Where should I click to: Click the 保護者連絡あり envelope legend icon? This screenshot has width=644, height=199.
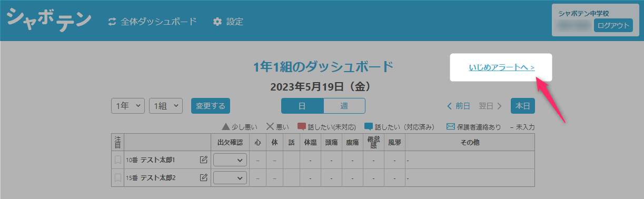(450, 127)
